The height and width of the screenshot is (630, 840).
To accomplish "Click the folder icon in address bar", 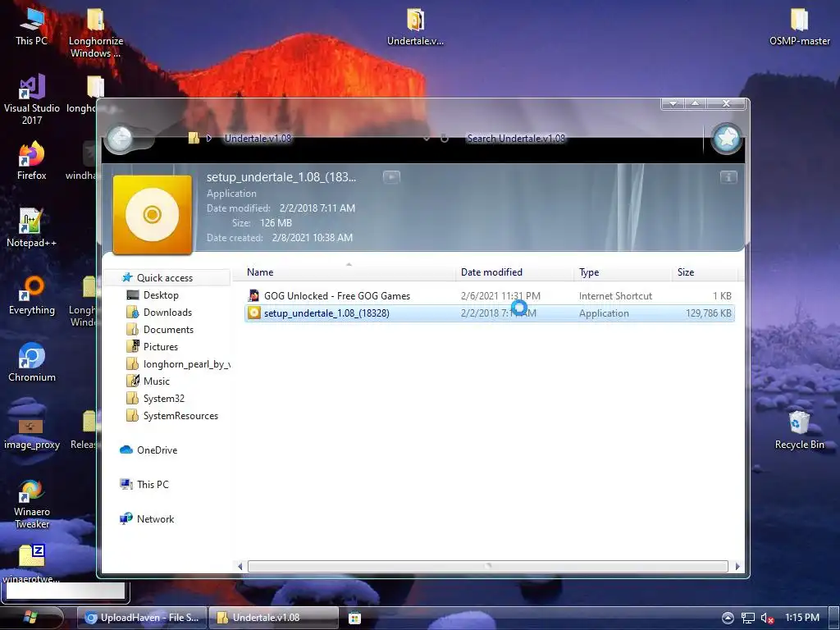I will click(x=194, y=138).
